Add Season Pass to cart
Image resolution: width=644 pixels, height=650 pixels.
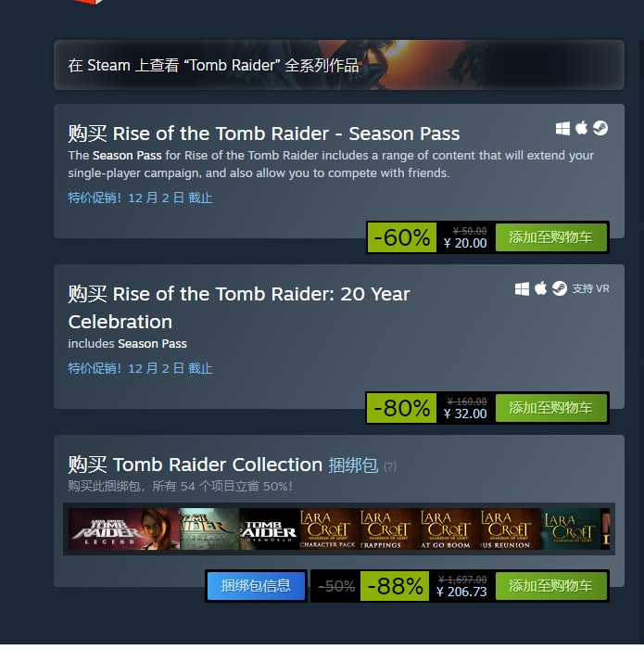(x=550, y=237)
